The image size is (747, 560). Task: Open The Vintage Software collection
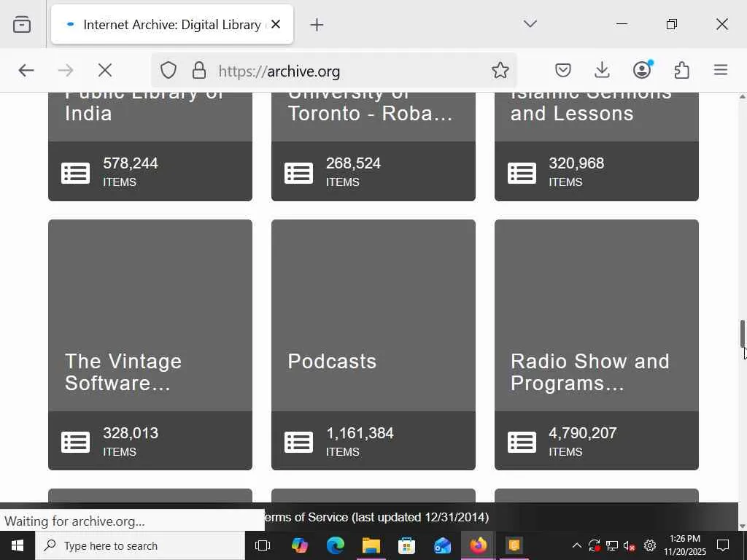[x=150, y=344]
